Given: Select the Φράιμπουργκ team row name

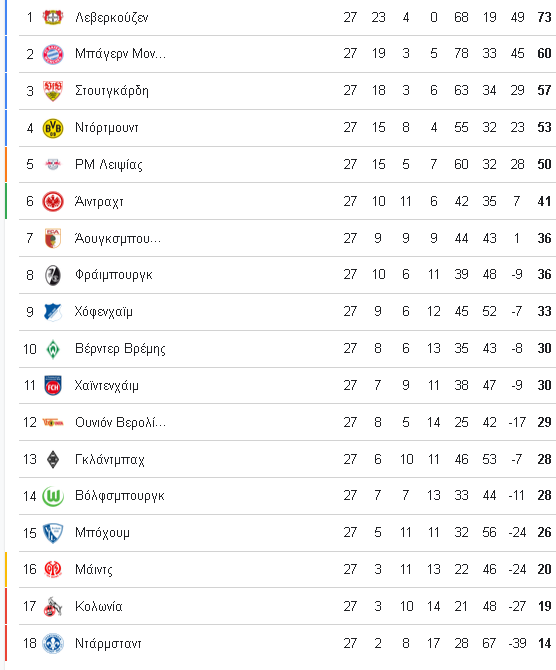Looking at the screenshot, I should coord(114,275).
